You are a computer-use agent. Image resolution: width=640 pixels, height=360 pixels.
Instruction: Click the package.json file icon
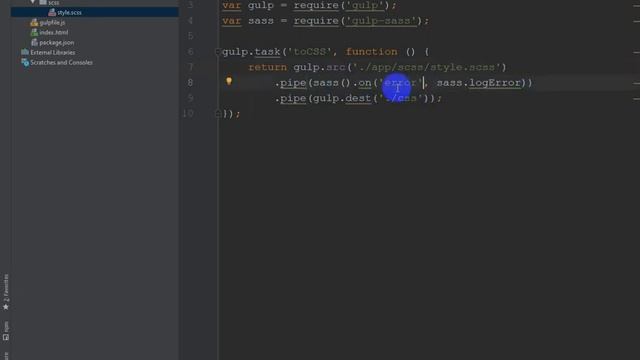(34, 42)
